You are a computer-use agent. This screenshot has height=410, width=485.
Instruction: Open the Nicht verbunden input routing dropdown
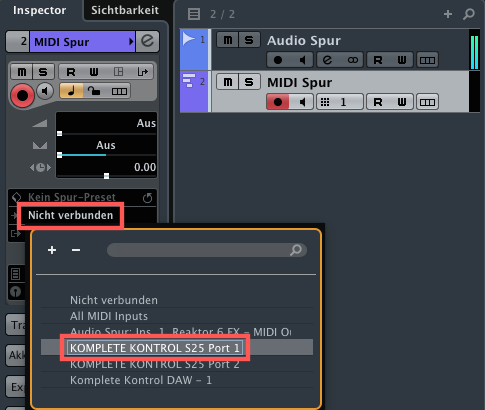pyautogui.click(x=70, y=215)
